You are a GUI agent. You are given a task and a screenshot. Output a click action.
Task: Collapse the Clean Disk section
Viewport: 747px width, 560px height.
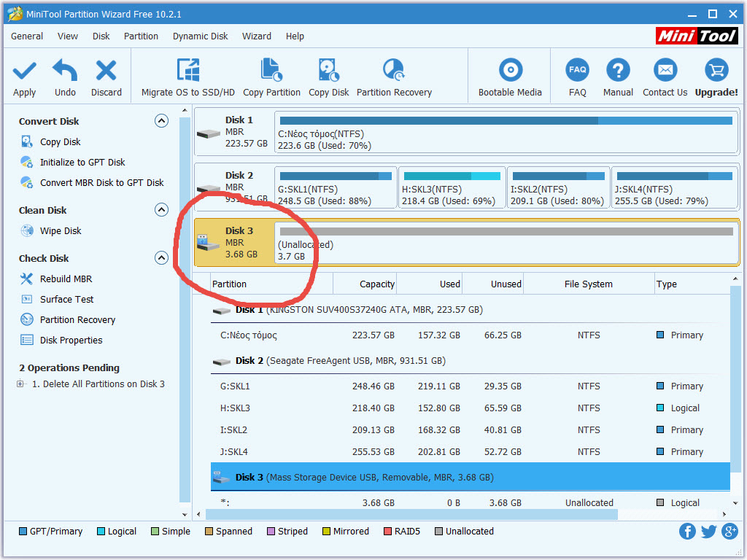pyautogui.click(x=162, y=210)
